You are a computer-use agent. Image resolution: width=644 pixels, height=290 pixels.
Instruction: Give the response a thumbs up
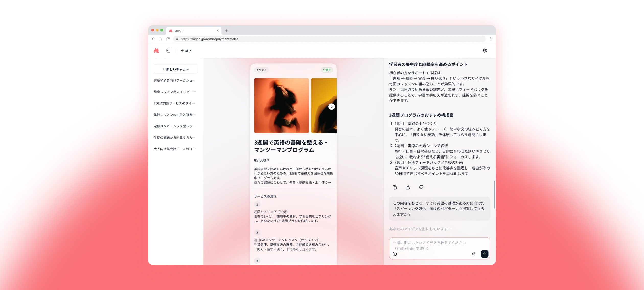pyautogui.click(x=408, y=187)
